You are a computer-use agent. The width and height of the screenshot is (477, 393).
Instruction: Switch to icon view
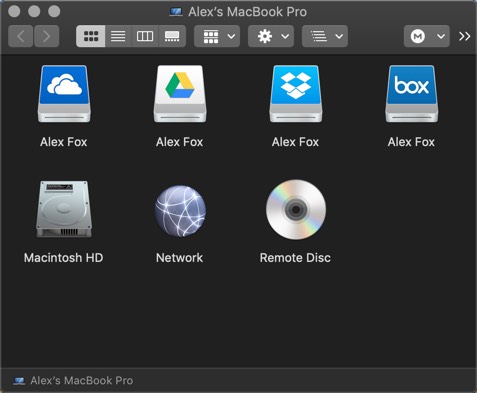(91, 36)
